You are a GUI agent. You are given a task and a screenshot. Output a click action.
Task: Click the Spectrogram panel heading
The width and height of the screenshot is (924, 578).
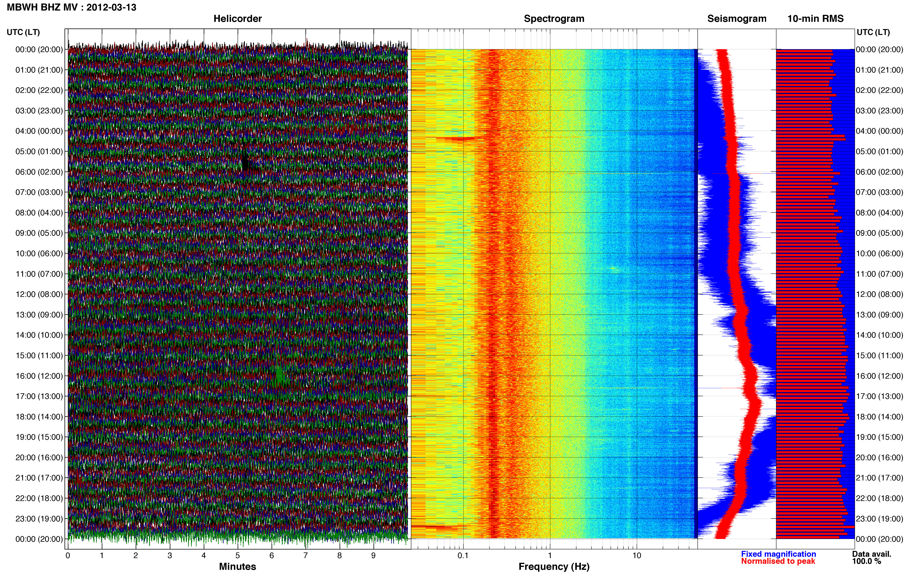(x=554, y=19)
